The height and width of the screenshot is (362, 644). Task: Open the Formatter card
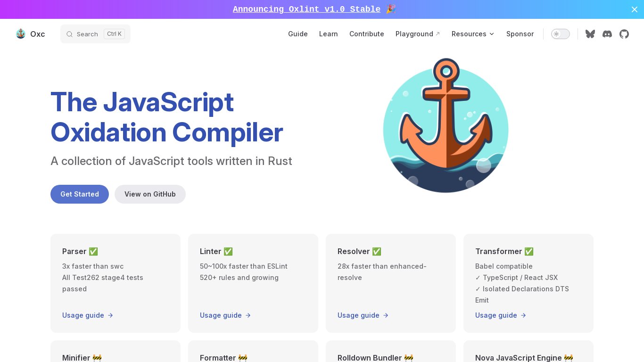(x=253, y=351)
